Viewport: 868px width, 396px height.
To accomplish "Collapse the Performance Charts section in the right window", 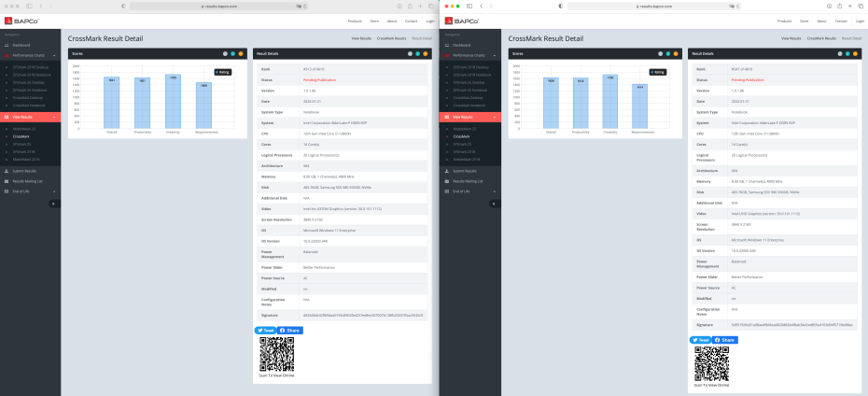I will pos(471,55).
